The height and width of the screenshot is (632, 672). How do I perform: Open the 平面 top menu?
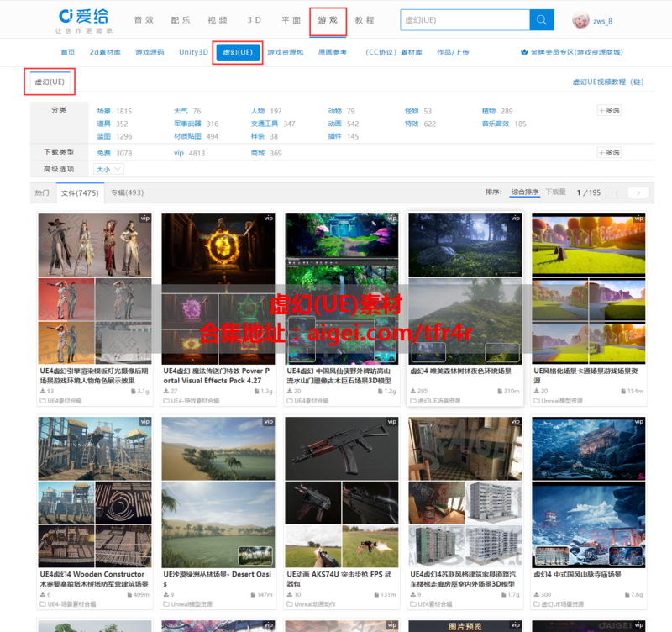tap(291, 20)
